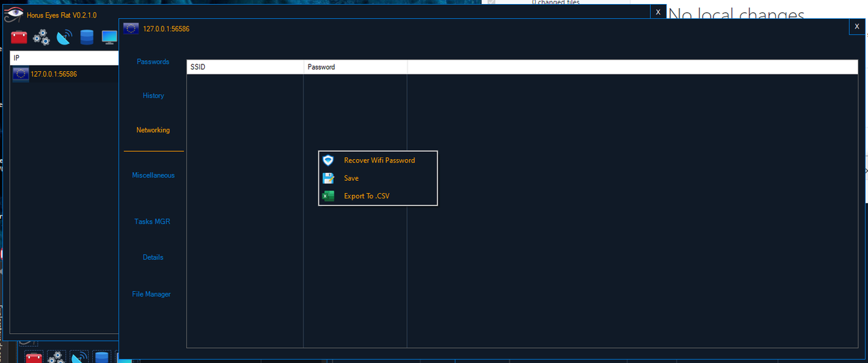The height and width of the screenshot is (363, 868).
Task: Click the EU flag beside client in IP list
Action: tap(20, 74)
